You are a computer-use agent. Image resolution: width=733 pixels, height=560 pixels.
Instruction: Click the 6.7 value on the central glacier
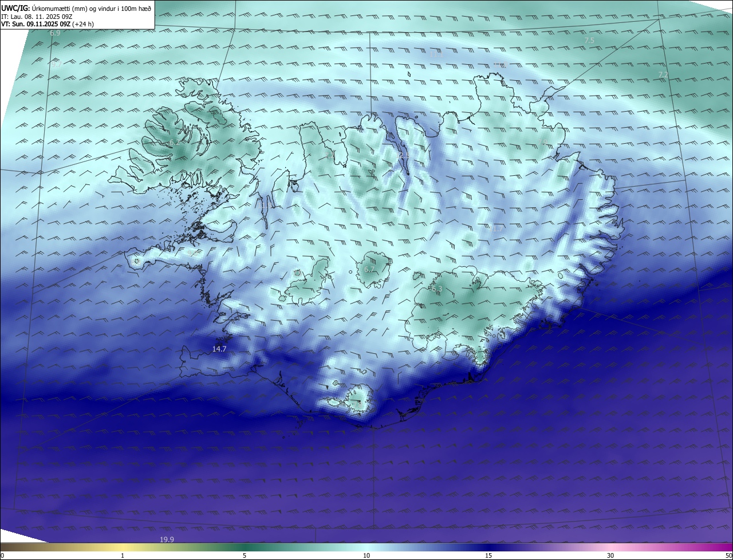click(369, 269)
